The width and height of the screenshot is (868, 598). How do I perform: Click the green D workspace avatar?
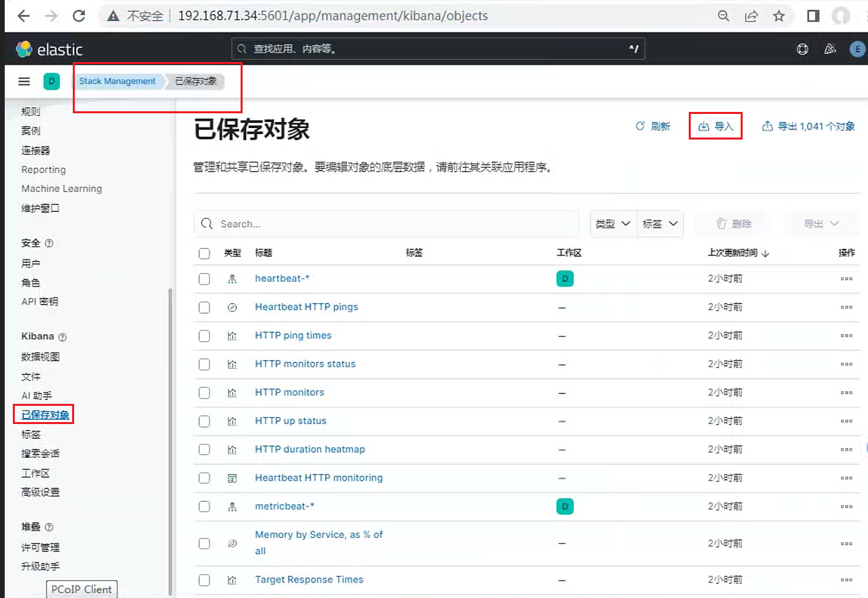click(51, 82)
